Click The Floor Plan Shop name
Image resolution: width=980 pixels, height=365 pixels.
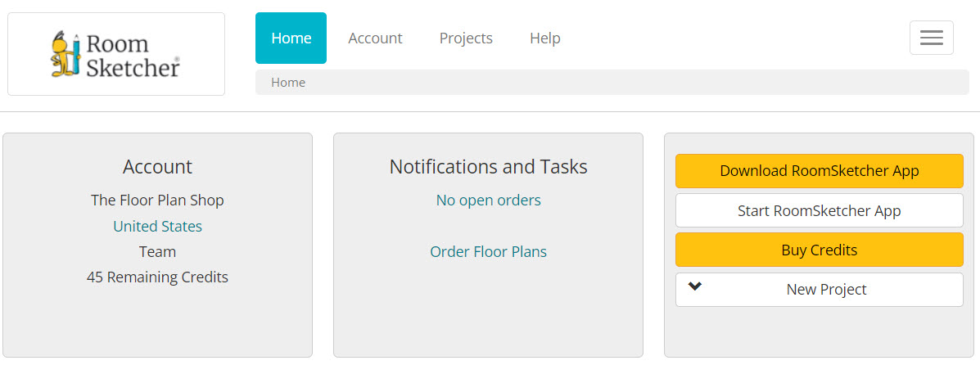coord(157,200)
